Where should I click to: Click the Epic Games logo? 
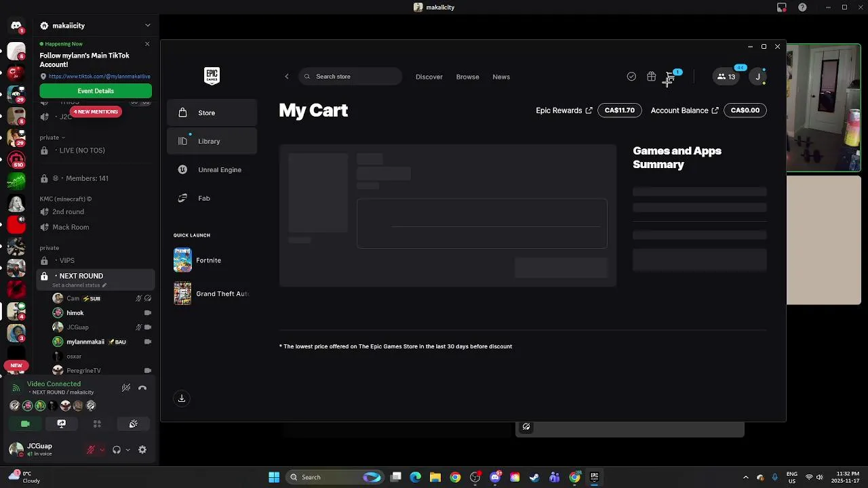pos(212,76)
